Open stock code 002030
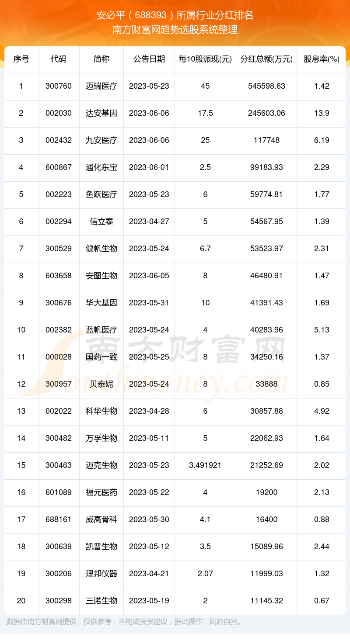 59,113
